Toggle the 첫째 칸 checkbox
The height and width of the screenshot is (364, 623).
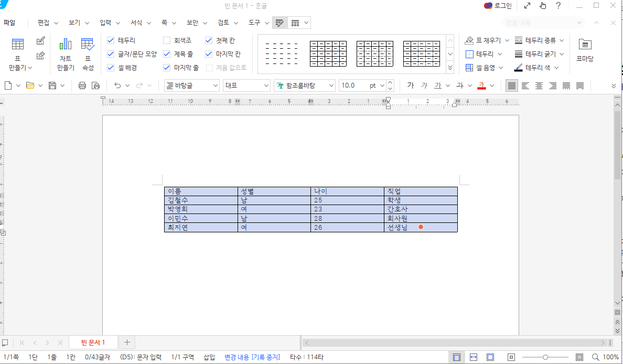pos(209,40)
